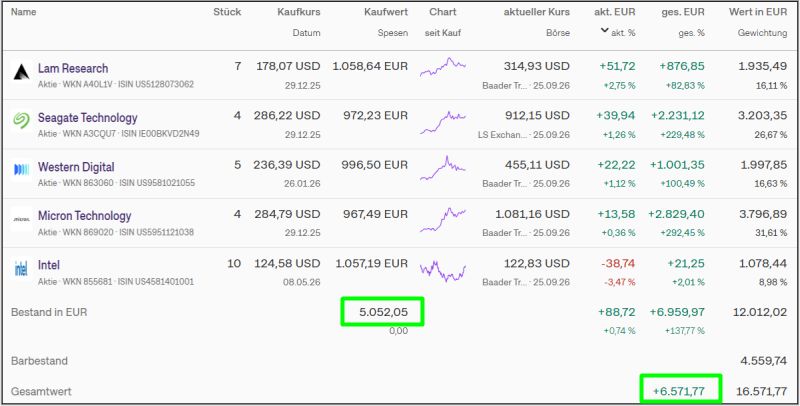Open the Western Digital stock link
The image size is (800, 406).
coord(76,167)
